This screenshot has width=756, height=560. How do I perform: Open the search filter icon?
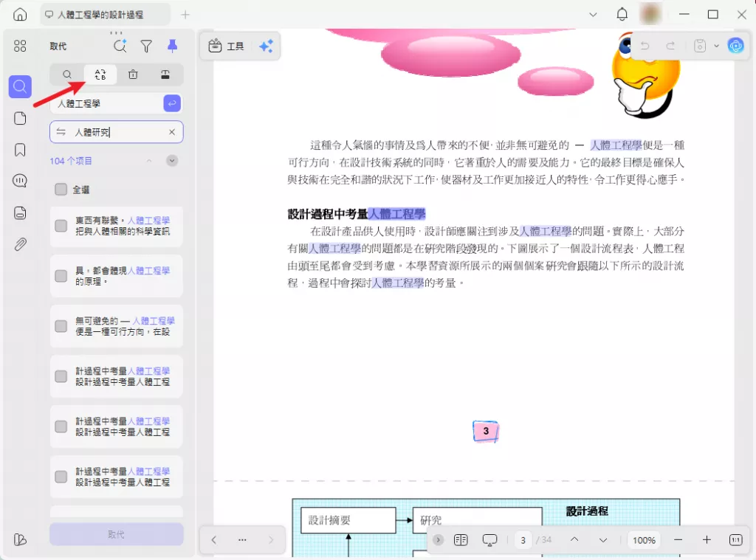pyautogui.click(x=146, y=46)
